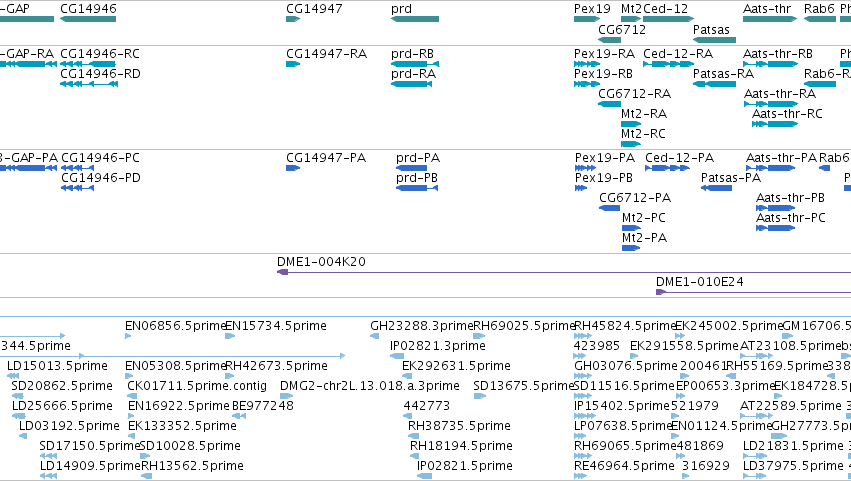Select transcript label Aats-thr-RA
The height and width of the screenshot is (481, 851).
click(x=780, y=93)
